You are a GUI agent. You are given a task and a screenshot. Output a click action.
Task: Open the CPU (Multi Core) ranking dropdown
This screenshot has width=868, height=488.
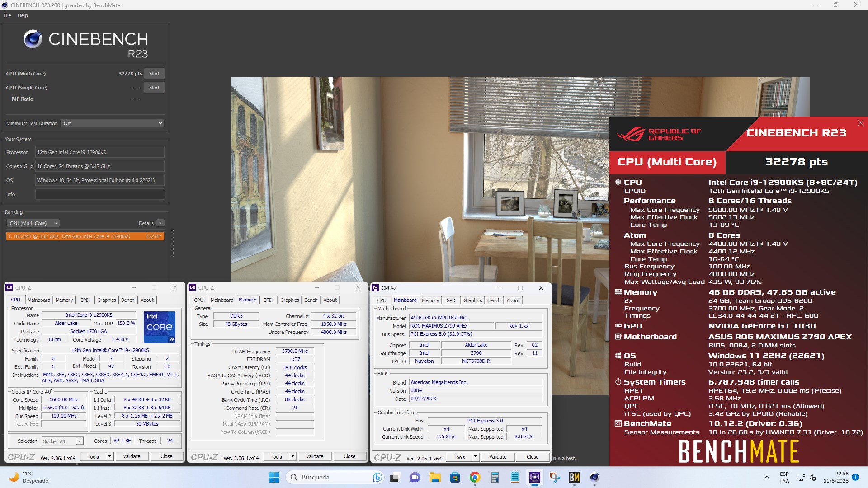(33, 223)
